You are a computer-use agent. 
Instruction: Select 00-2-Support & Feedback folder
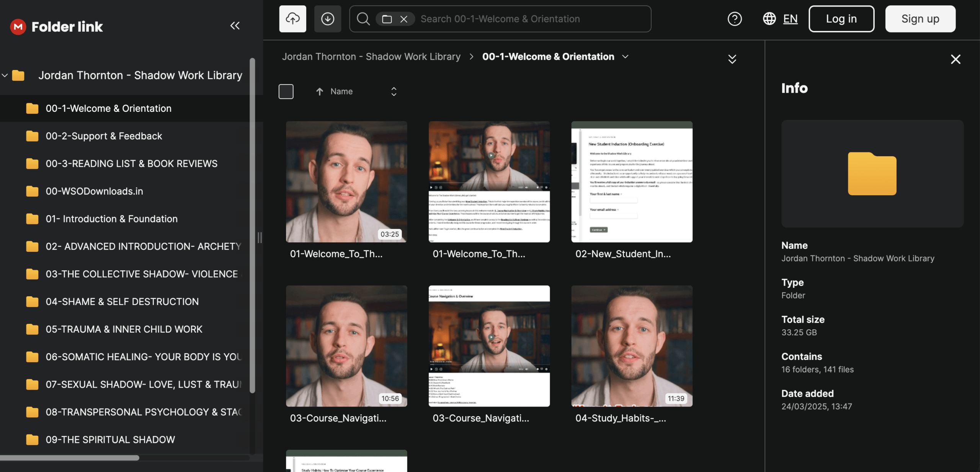[104, 136]
